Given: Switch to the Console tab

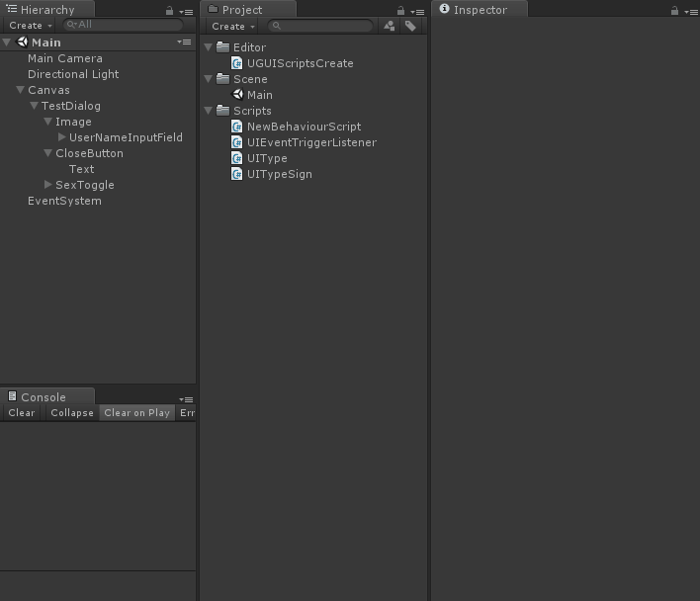Looking at the screenshot, I should coord(46,396).
